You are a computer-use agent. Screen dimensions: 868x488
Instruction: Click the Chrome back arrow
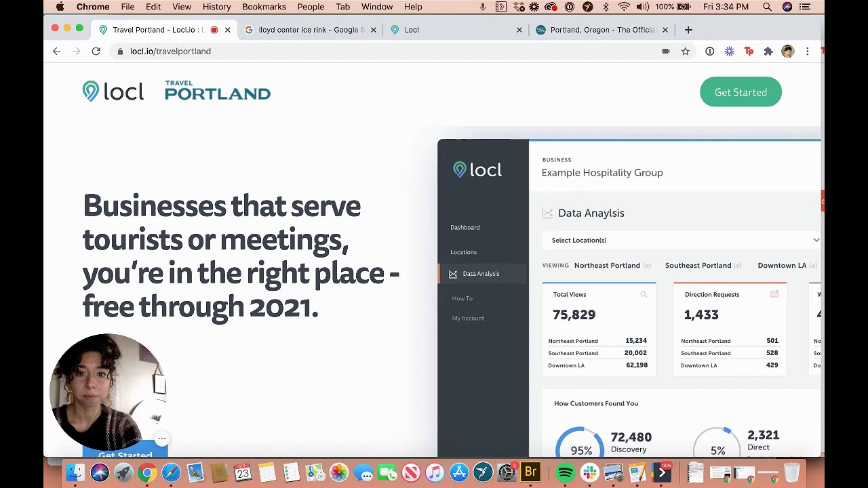point(57,52)
